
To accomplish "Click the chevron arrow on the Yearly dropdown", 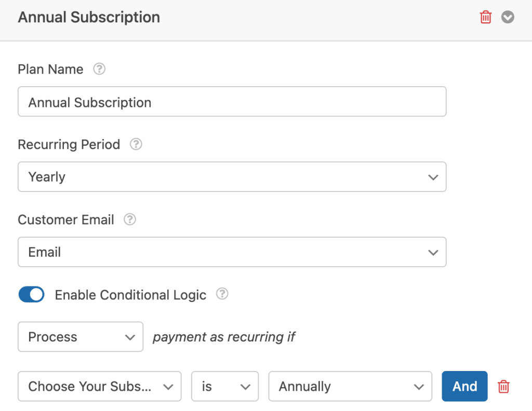I will click(433, 176).
